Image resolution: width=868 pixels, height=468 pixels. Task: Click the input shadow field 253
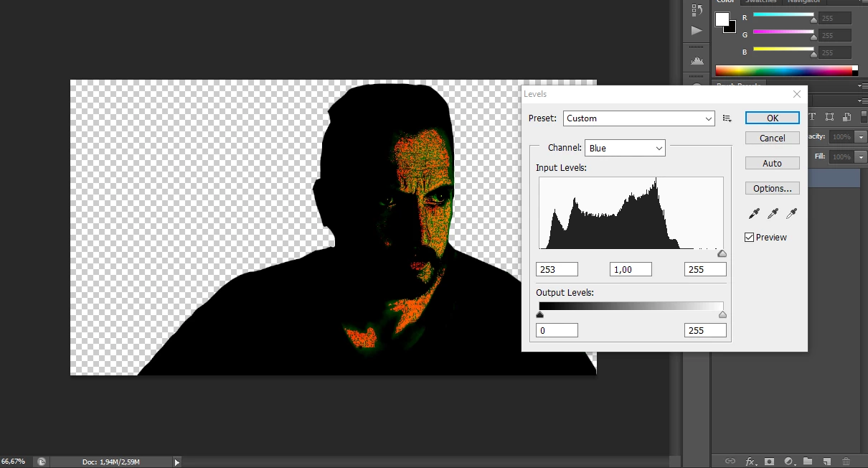point(557,269)
